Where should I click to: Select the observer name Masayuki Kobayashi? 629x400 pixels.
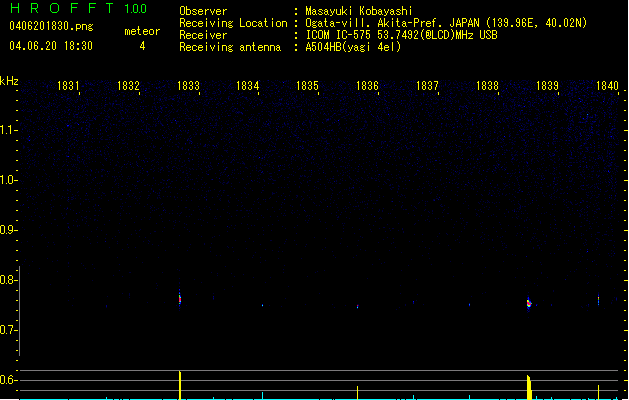click(x=359, y=11)
